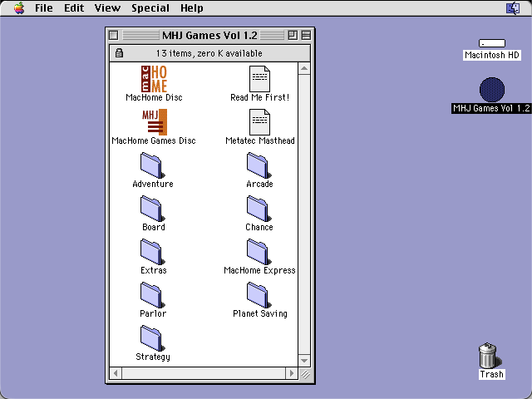
Task: Select the Chance folder icon
Action: tap(259, 209)
